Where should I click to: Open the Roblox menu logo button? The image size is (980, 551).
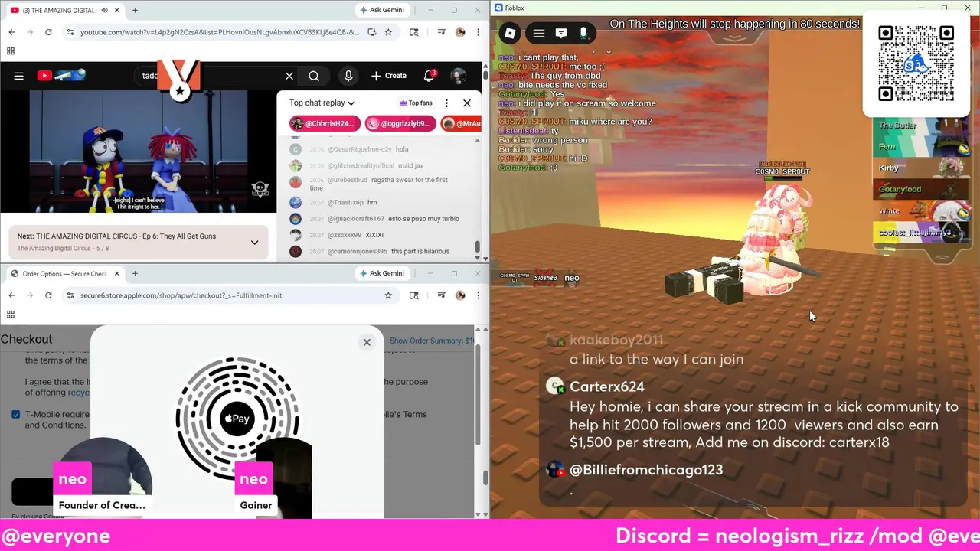click(x=510, y=33)
